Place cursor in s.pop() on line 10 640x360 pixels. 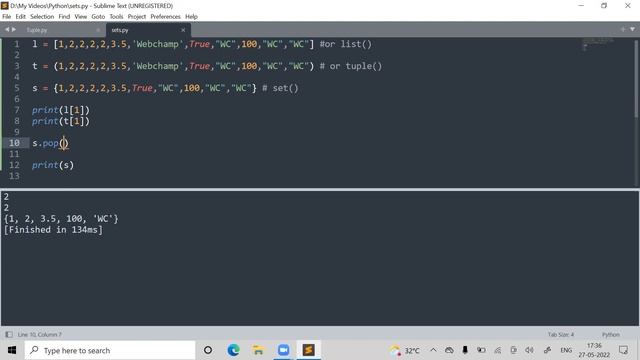(x=50, y=143)
